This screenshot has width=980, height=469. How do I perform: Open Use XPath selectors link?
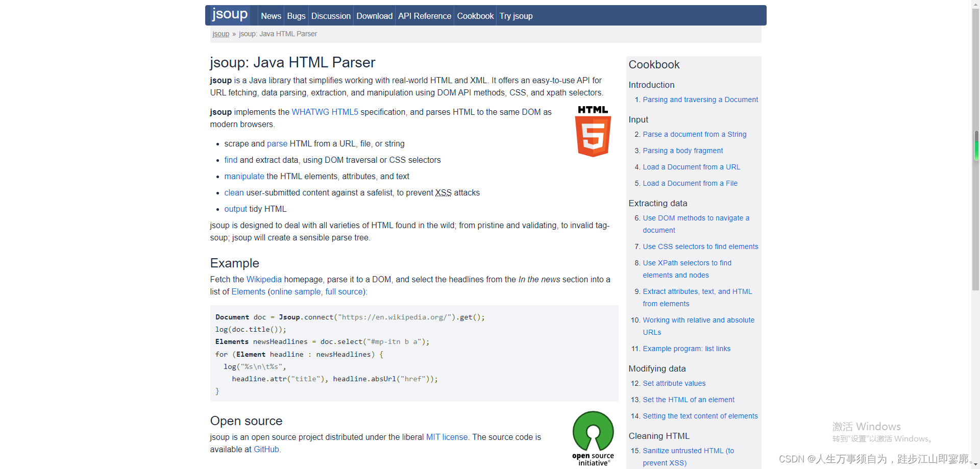pyautogui.click(x=687, y=269)
